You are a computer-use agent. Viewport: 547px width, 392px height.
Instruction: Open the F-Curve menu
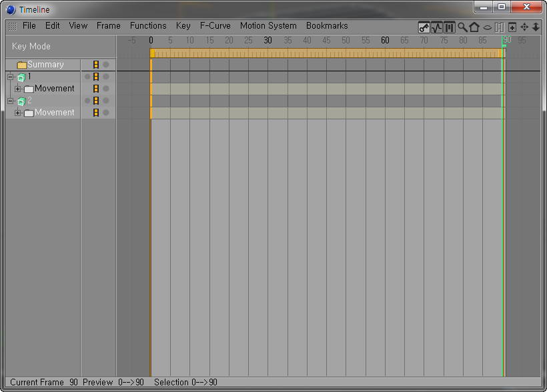tap(215, 26)
